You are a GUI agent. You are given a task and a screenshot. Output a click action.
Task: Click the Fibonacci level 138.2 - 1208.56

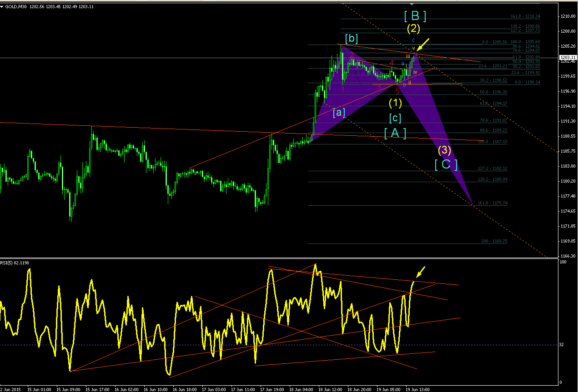525,26
